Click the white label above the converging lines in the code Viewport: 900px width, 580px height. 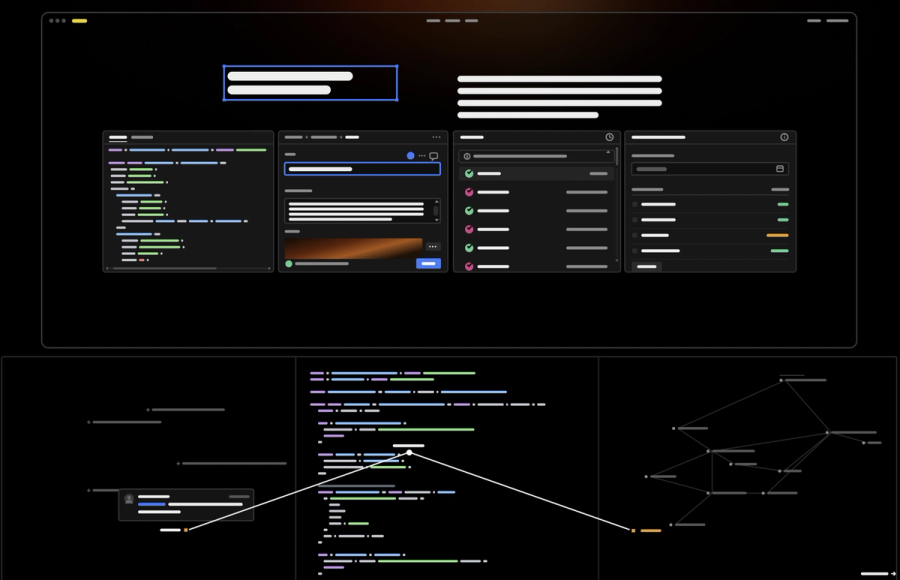408,446
